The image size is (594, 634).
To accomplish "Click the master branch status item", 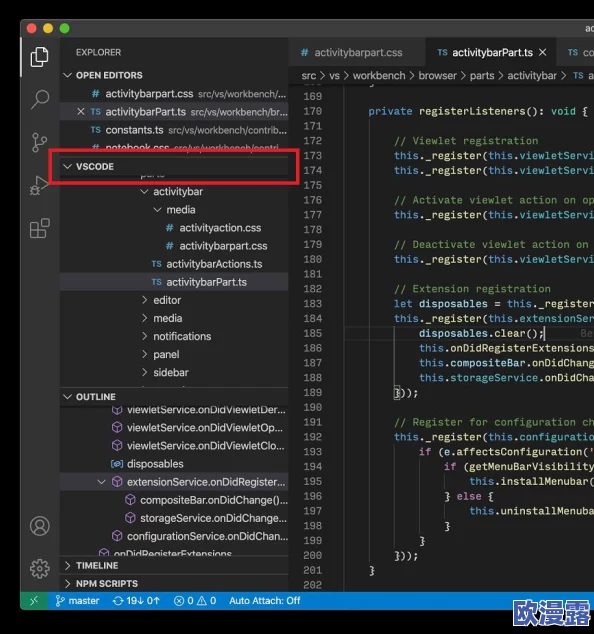I will [x=77, y=601].
